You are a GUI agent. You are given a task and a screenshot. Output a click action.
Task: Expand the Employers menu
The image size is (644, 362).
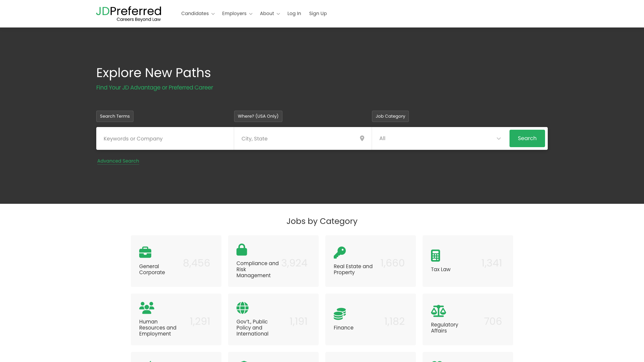click(237, 14)
